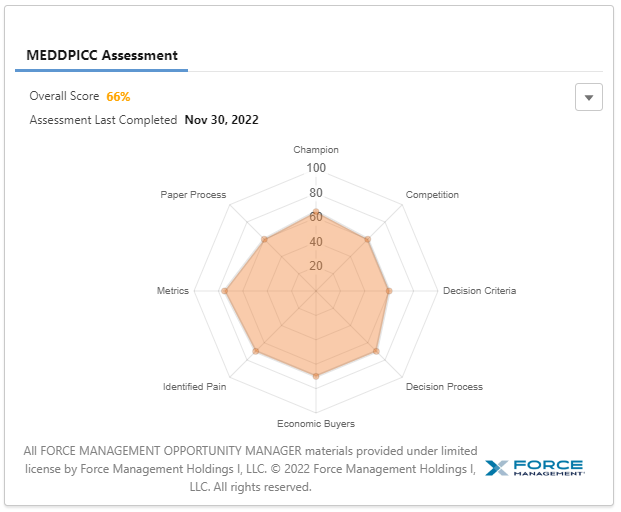Click the 100 scale tick label
Viewport: 621px width, 512px height.
(x=316, y=168)
